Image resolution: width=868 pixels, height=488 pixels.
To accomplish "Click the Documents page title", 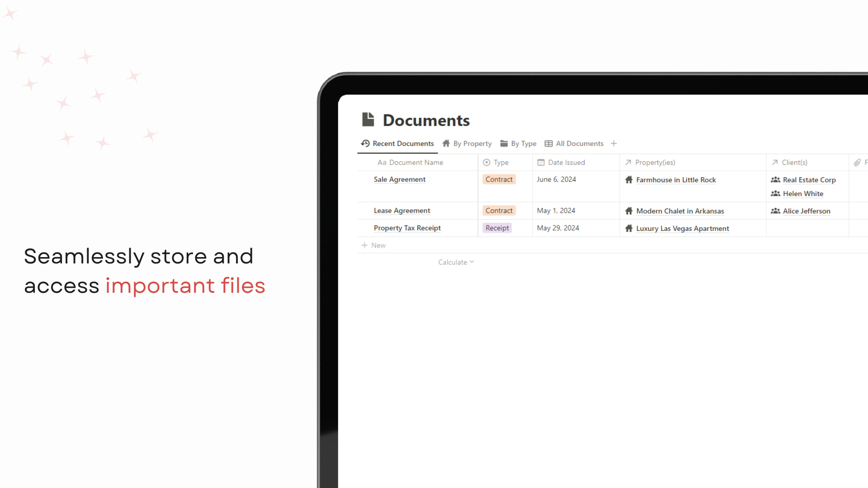I will (x=426, y=120).
